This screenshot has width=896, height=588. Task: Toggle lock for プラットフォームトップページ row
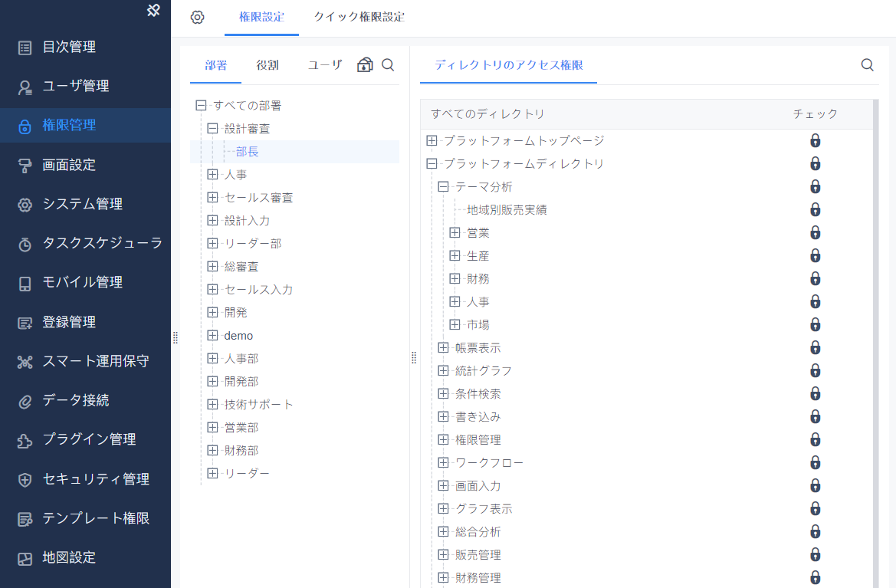(815, 141)
